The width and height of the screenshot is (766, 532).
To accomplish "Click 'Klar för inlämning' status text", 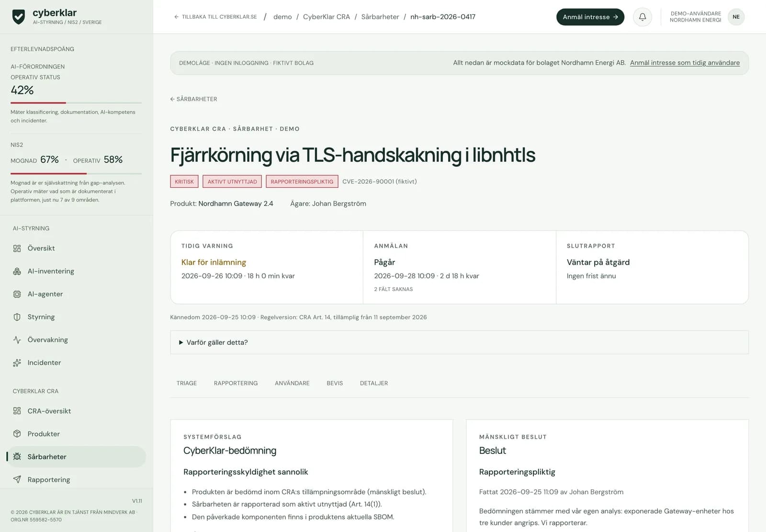I will [x=214, y=262].
